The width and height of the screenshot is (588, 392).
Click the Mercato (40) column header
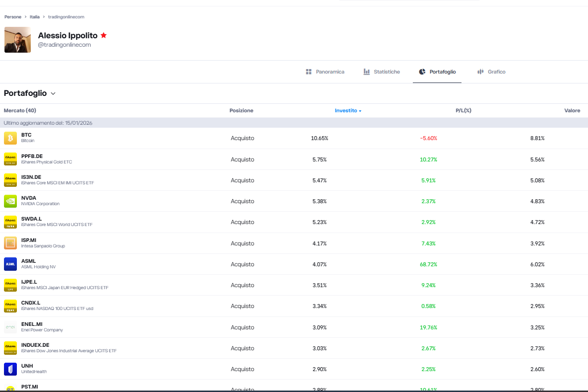[x=20, y=110]
